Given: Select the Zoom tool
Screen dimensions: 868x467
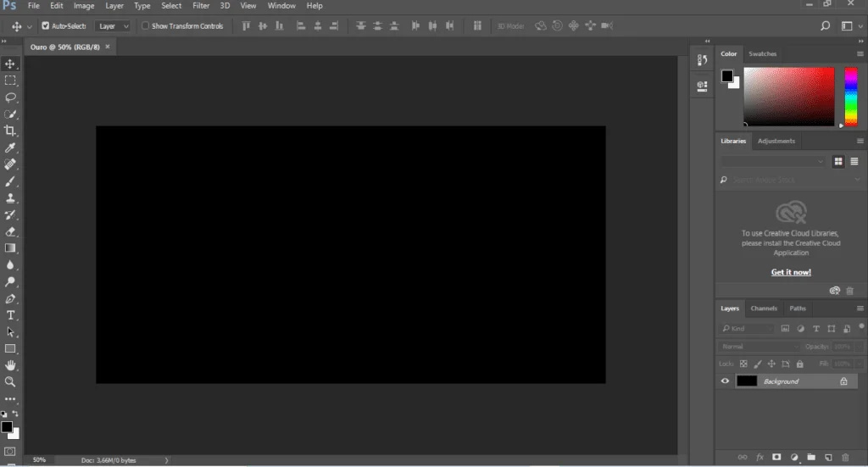Looking at the screenshot, I should click(10, 381).
